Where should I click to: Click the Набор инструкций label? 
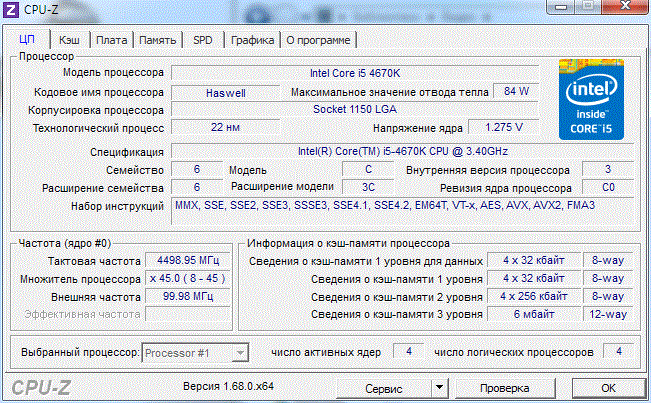[x=117, y=206]
